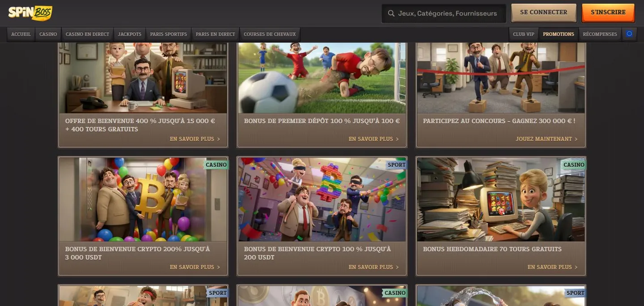Open the rainbow Bitcoin piñata image
This screenshot has height=306, width=644.
pyautogui.click(x=322, y=200)
